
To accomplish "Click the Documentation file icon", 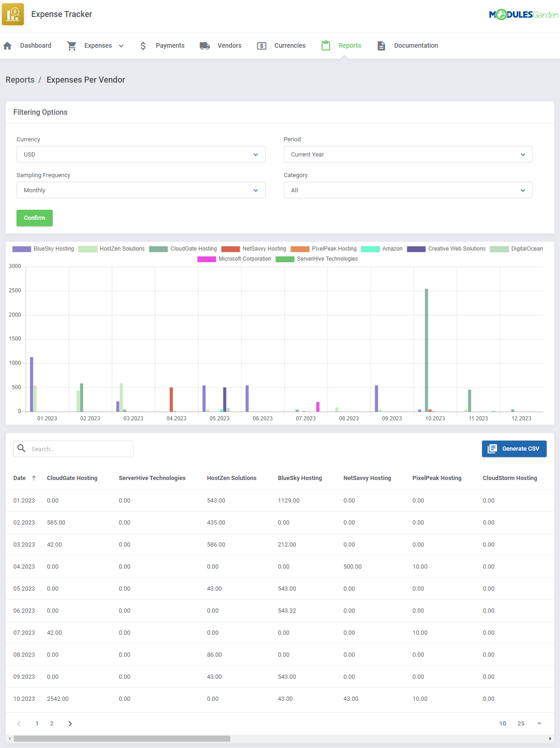I will point(381,46).
